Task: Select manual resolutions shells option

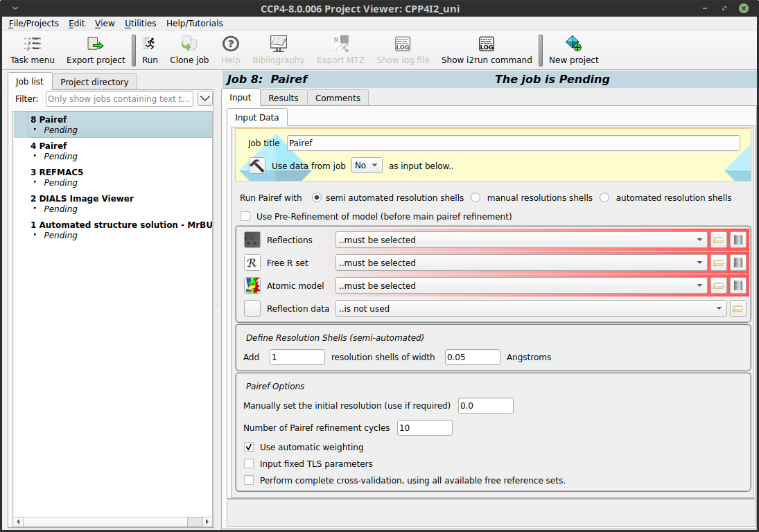Action: (x=476, y=197)
